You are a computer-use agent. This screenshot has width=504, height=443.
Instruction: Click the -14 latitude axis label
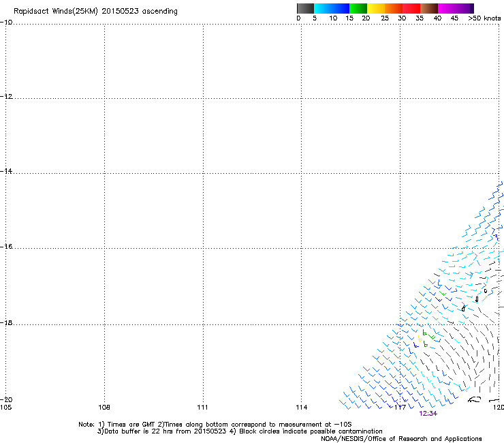point(6,171)
